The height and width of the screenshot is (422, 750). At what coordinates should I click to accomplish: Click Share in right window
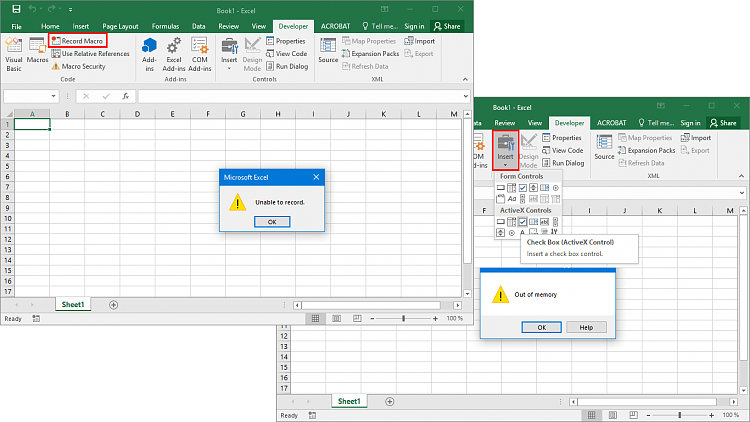(723, 123)
